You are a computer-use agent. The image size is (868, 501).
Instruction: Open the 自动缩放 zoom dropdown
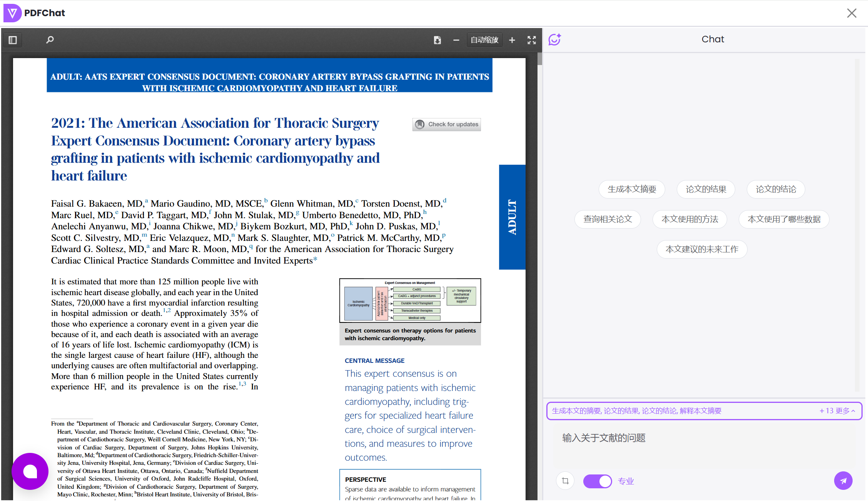(484, 40)
